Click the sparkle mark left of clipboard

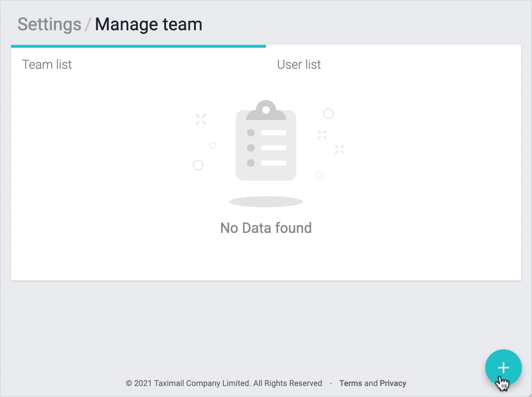tap(201, 119)
